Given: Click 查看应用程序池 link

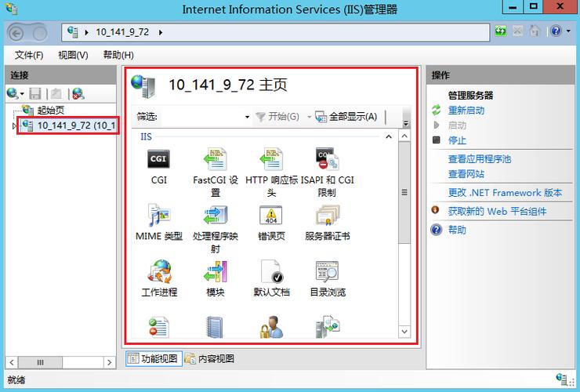Looking at the screenshot, I should pos(480,159).
